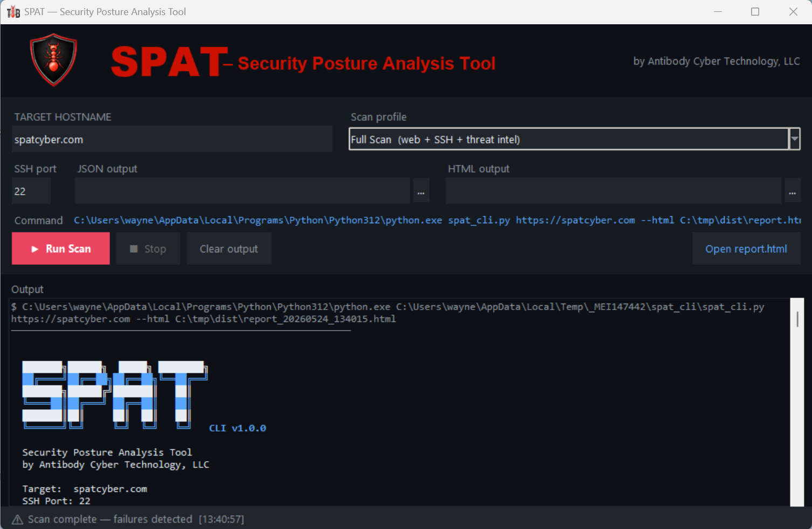Click 'by Antibody Cyber Technology, LLC' header text
812x529 pixels.
point(717,61)
